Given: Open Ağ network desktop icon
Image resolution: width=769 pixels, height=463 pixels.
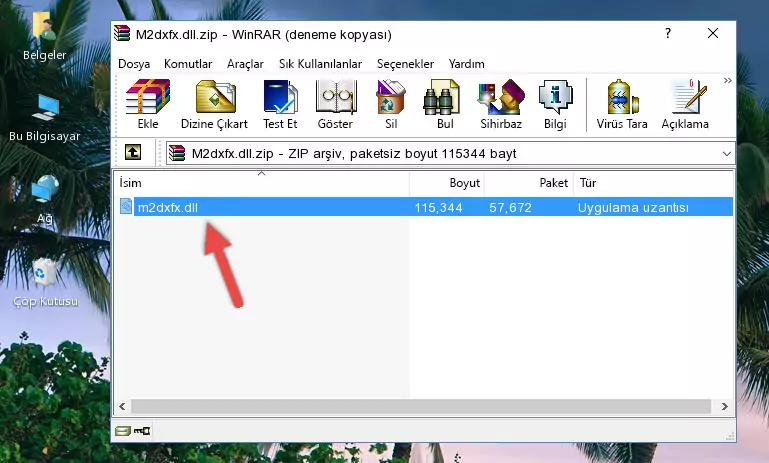Looking at the screenshot, I should pos(45,200).
